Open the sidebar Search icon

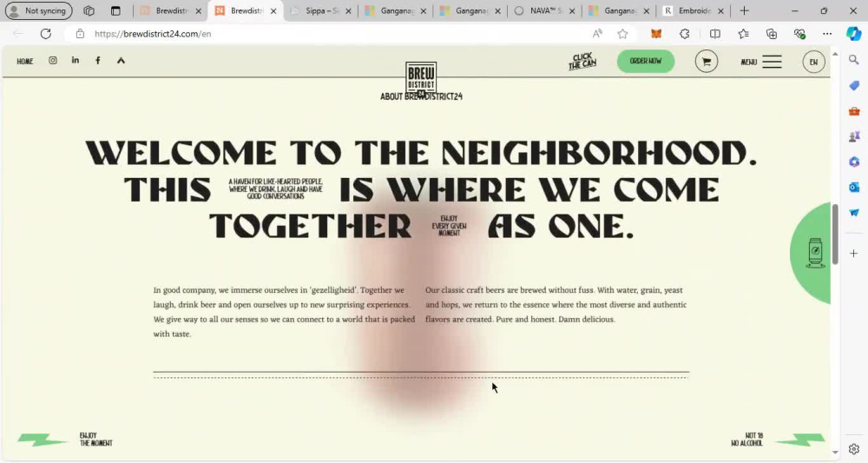pyautogui.click(x=853, y=60)
